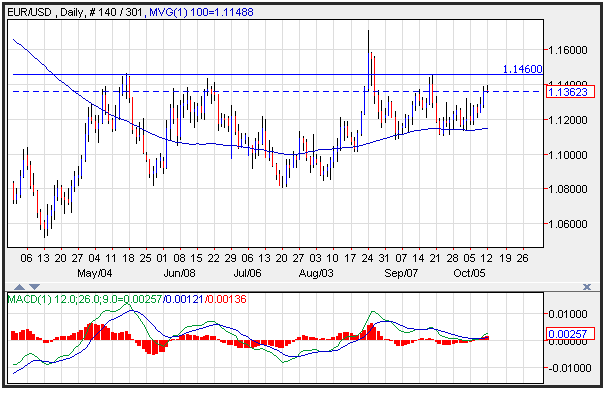Click the date tick 26 at axis end

click(x=522, y=258)
